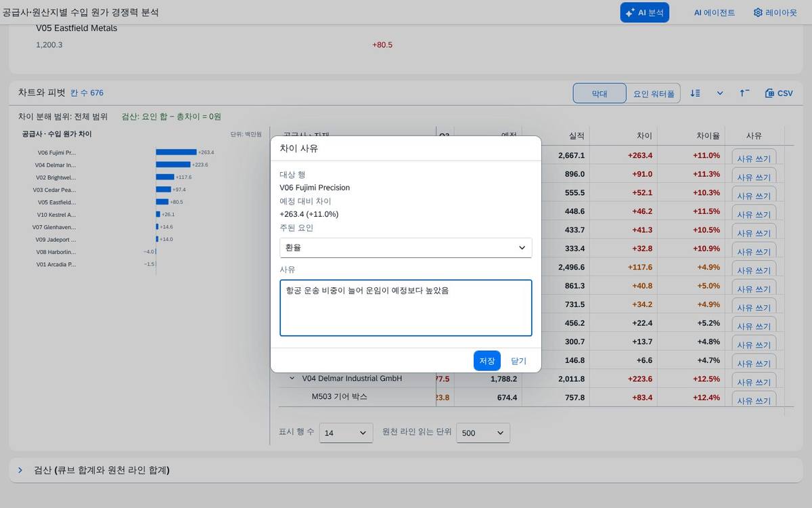Switch chart to 막대 view

[x=600, y=93]
